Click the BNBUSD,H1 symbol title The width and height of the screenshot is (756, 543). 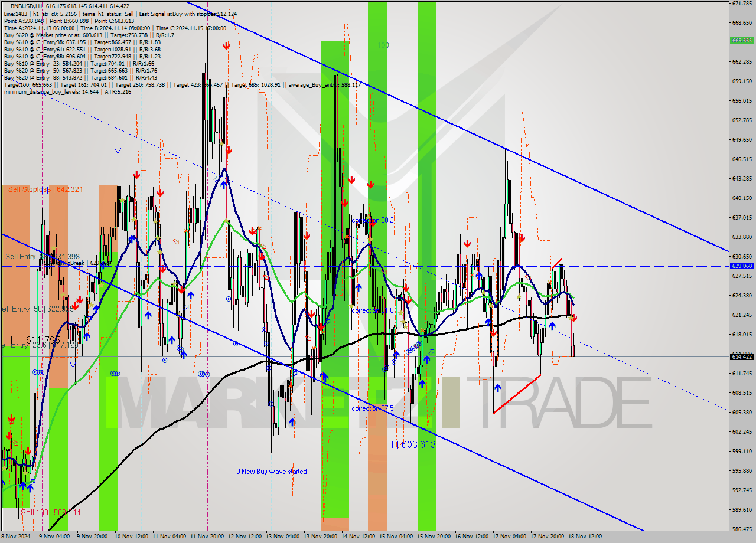(x=26, y=6)
